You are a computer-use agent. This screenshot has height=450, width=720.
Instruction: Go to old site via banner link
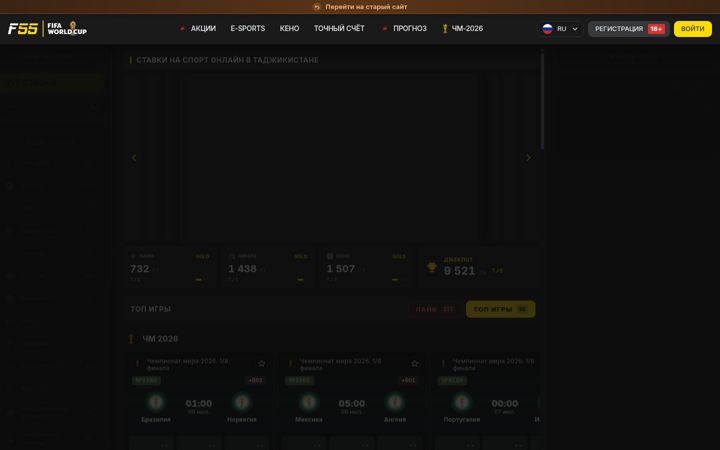click(x=366, y=7)
